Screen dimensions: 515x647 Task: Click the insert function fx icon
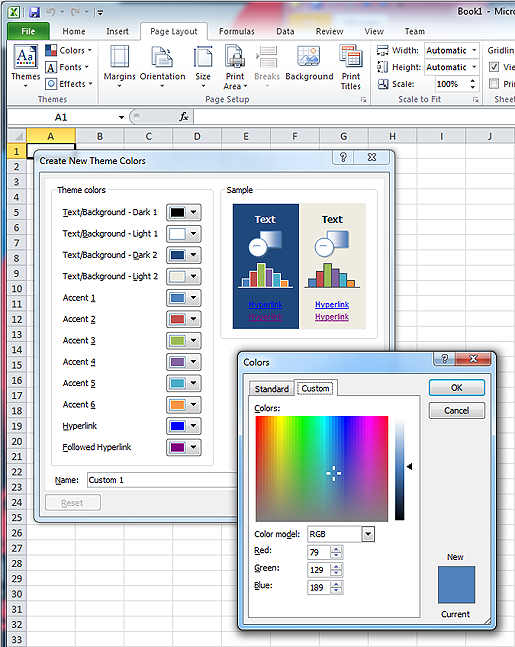pos(184,117)
